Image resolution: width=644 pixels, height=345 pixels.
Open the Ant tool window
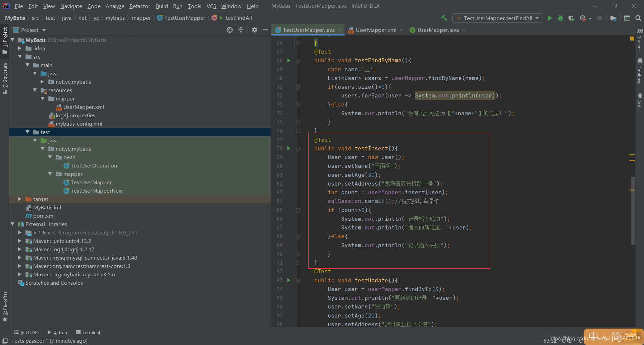click(x=640, y=100)
